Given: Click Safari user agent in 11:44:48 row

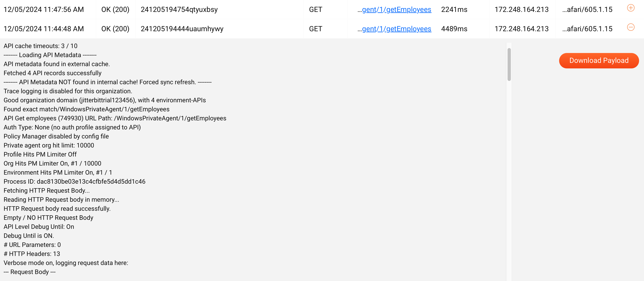Looking at the screenshot, I should (587, 29).
